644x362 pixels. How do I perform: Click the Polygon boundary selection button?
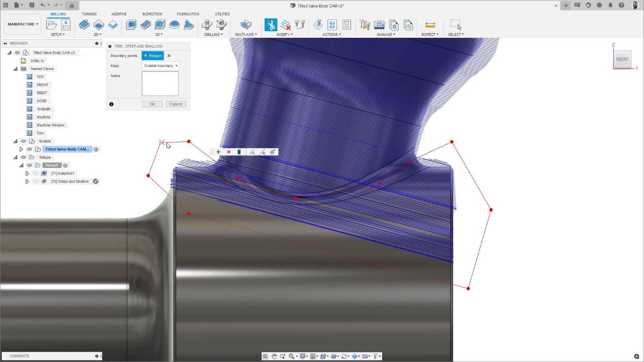click(153, 56)
